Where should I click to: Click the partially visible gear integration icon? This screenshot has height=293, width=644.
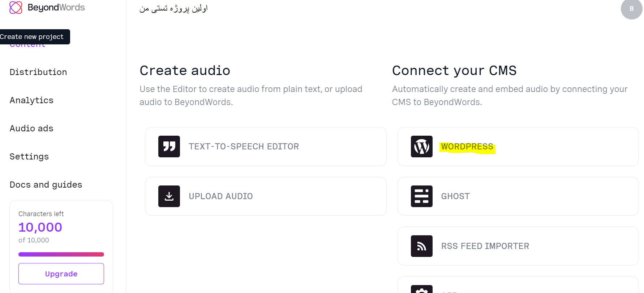422,289
